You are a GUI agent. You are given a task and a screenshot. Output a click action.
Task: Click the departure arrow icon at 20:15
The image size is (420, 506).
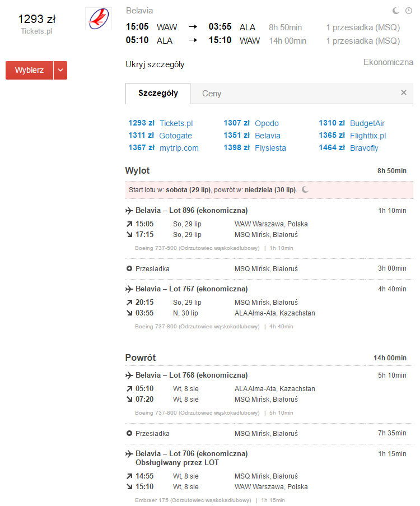coord(129,303)
